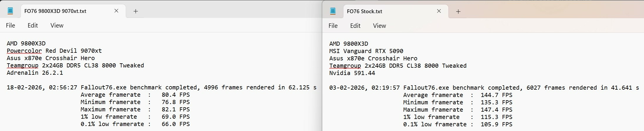Click the Notepad icon beside the FO76 9800X3D tab
The height and width of the screenshot is (131, 644).
(x=10, y=11)
